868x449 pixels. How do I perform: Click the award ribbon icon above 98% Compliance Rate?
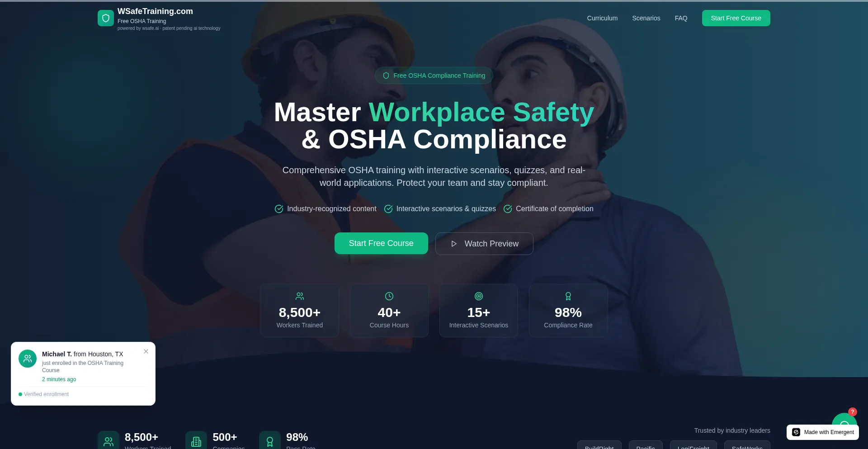568,296
